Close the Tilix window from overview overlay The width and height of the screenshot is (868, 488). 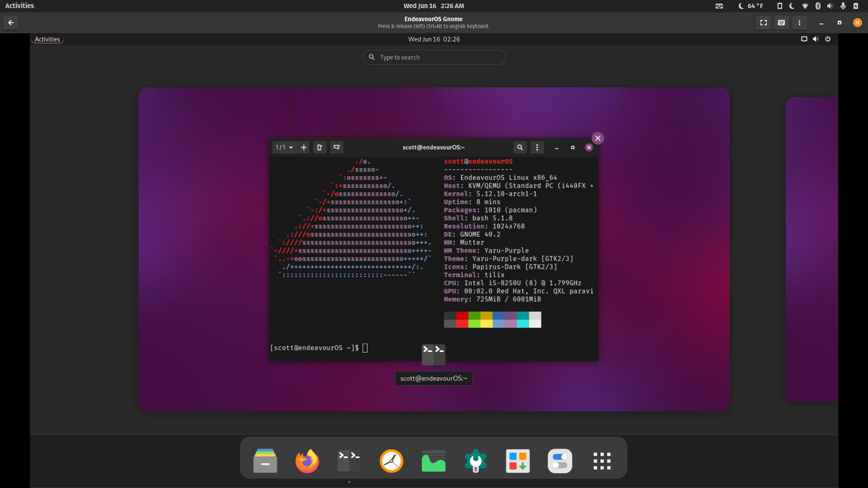(598, 138)
